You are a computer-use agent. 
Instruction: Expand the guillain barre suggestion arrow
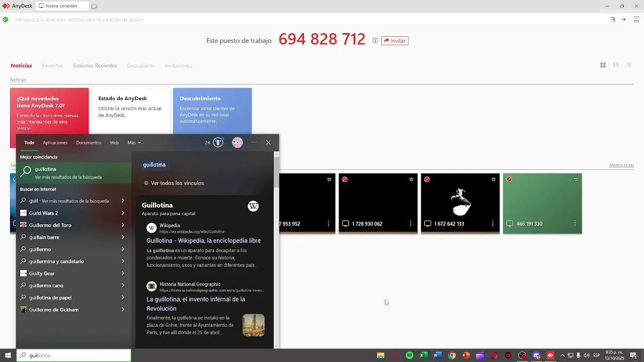[x=123, y=237]
